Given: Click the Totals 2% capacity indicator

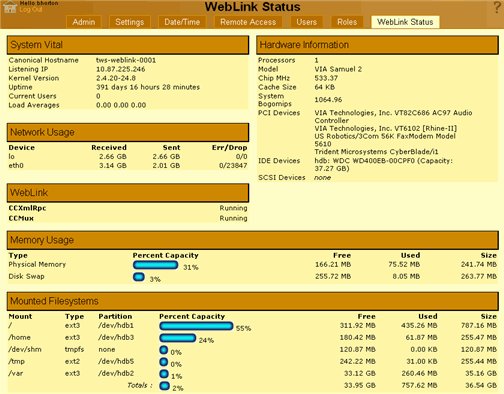Looking at the screenshot, I should (164, 386).
